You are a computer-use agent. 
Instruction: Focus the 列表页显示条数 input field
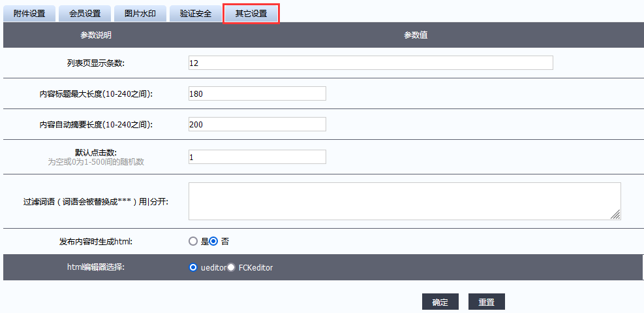point(370,63)
